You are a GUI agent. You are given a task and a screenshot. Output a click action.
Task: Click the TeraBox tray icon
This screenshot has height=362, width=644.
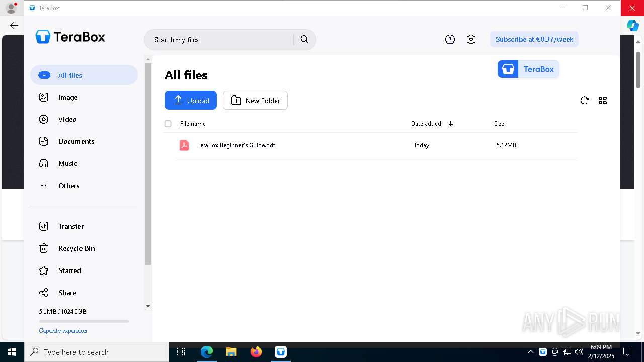point(543,352)
